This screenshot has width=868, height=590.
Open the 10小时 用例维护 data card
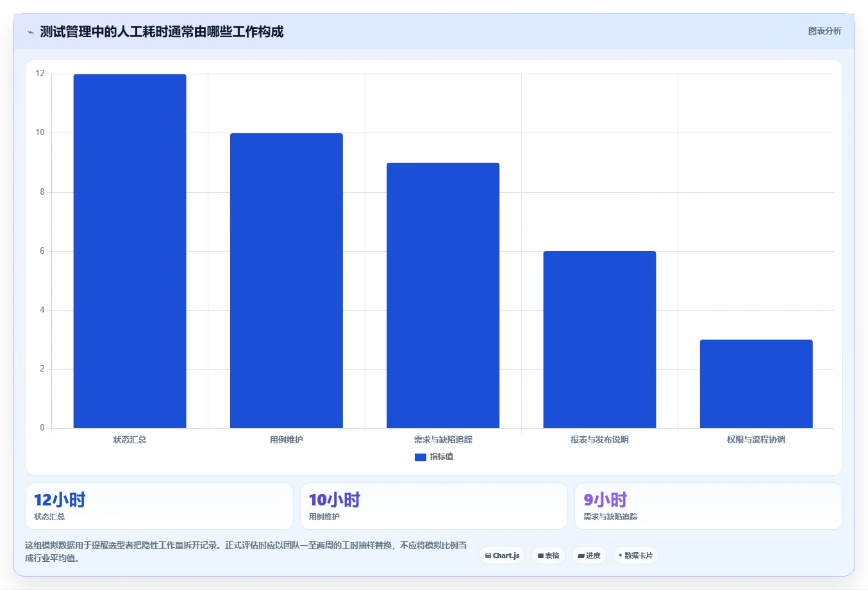pos(434,506)
